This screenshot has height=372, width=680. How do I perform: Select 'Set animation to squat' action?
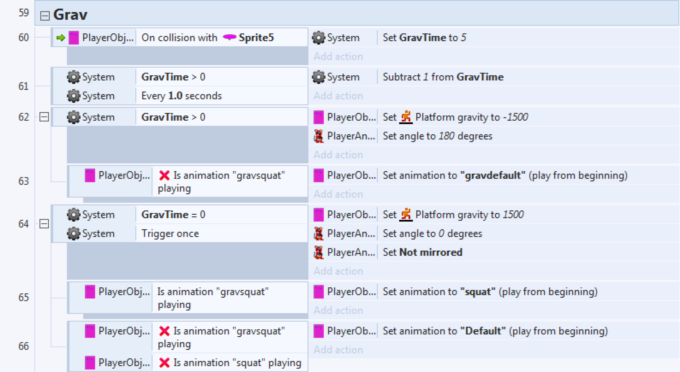pyautogui.click(x=490, y=292)
